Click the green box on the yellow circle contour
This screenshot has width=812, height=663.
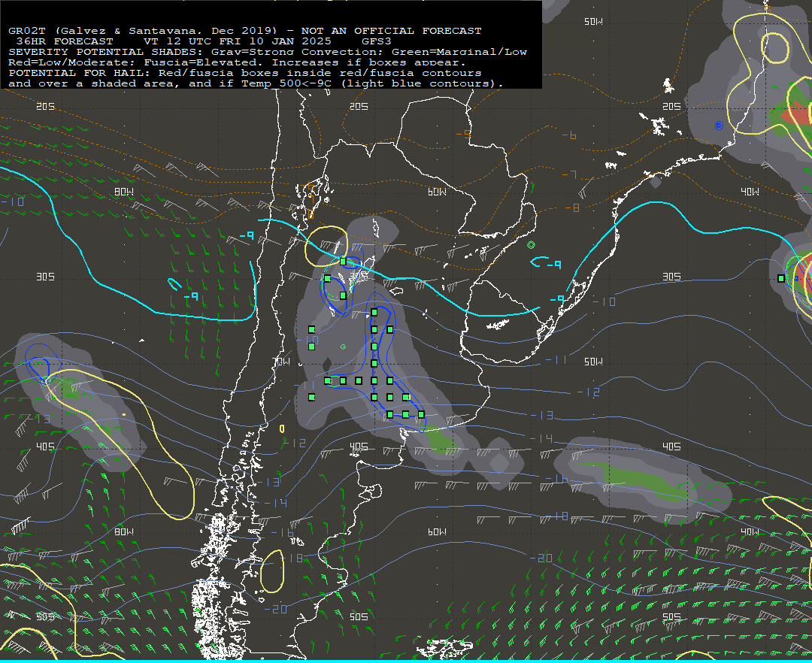[343, 262]
